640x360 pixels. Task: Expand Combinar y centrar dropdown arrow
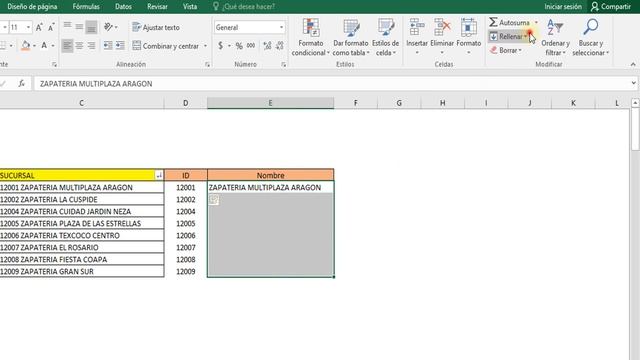(x=205, y=46)
